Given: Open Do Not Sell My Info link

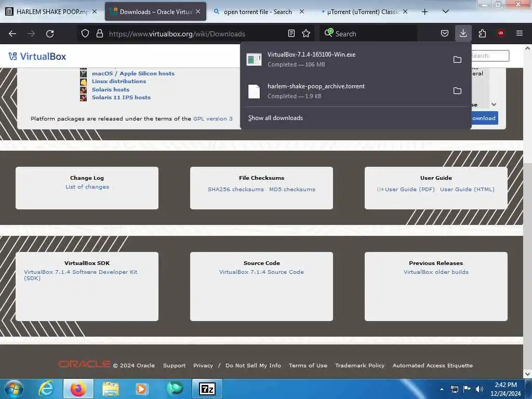Looking at the screenshot, I should coord(253,365).
